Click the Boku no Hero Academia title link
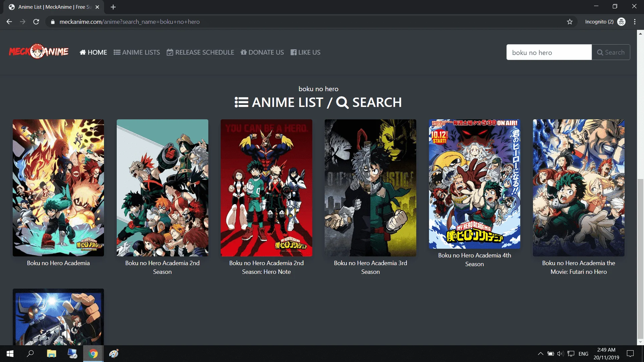 tap(58, 263)
